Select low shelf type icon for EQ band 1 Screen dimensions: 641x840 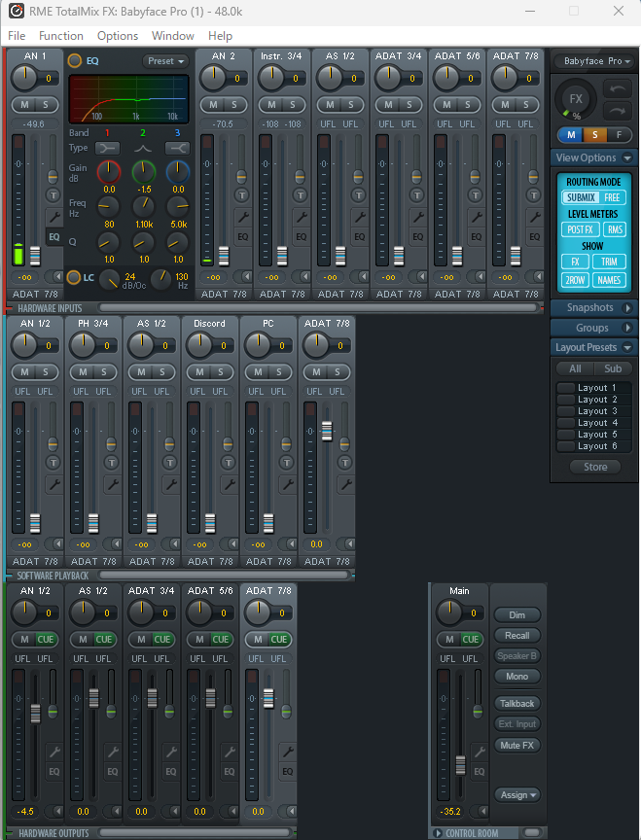pyautogui.click(x=107, y=148)
